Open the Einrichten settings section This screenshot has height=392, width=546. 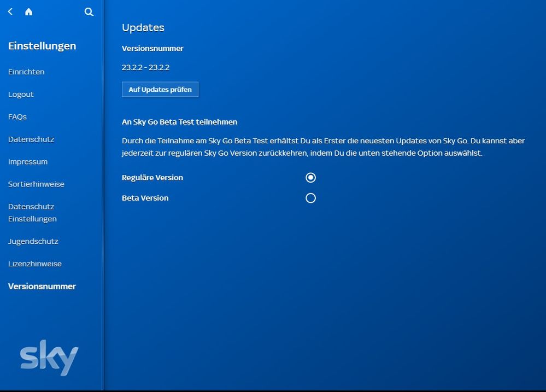26,72
